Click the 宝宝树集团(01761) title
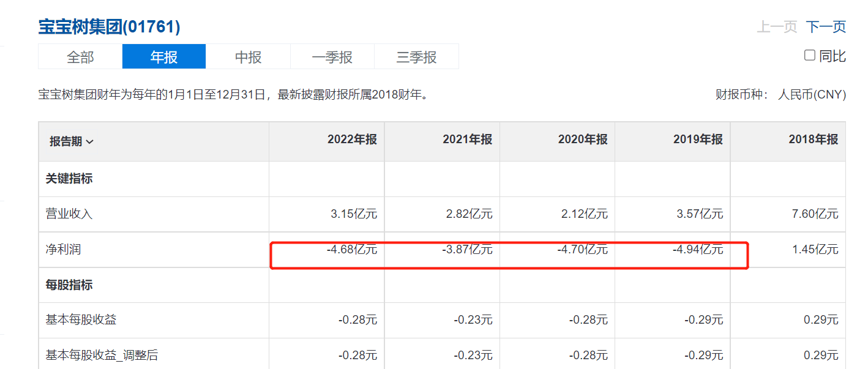This screenshot has width=868, height=369. (110, 27)
